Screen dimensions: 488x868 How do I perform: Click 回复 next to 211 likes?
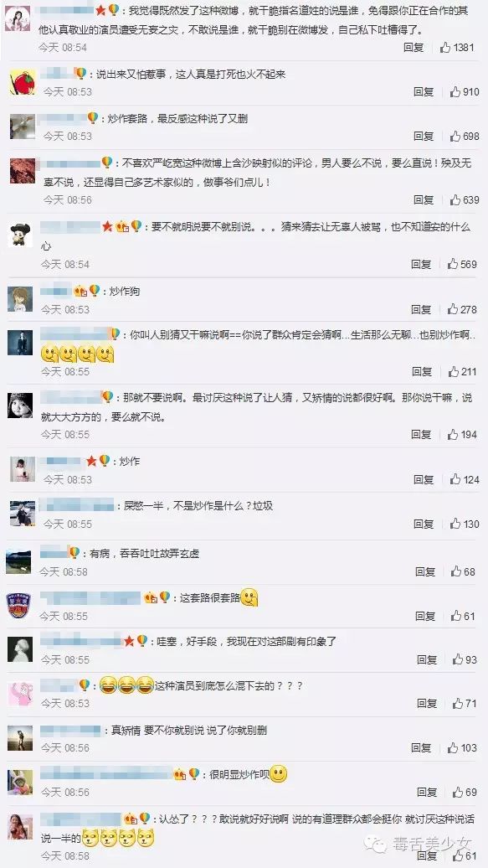click(421, 371)
